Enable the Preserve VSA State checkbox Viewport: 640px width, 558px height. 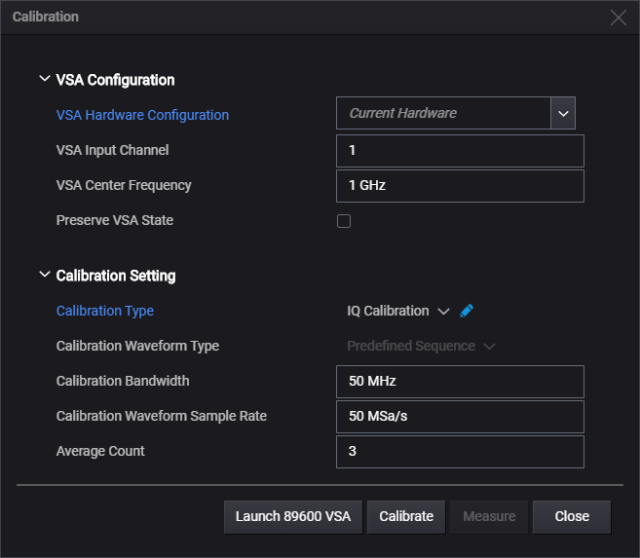click(x=344, y=221)
